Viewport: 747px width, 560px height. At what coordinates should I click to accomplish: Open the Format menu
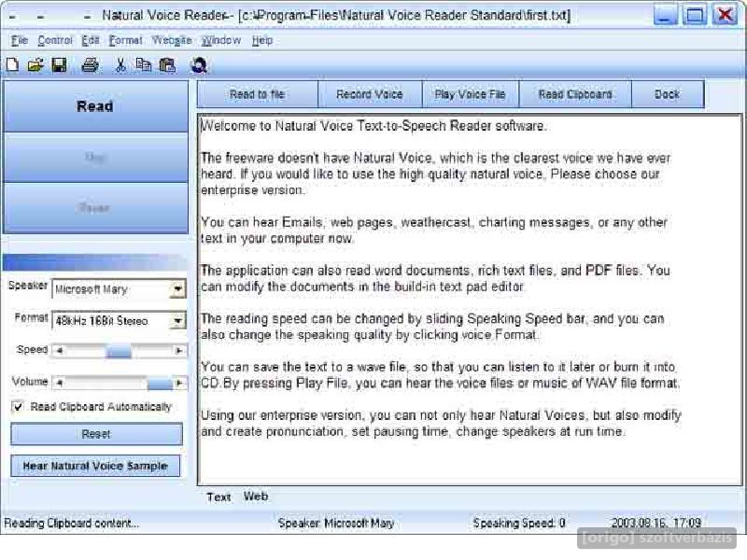(x=126, y=40)
